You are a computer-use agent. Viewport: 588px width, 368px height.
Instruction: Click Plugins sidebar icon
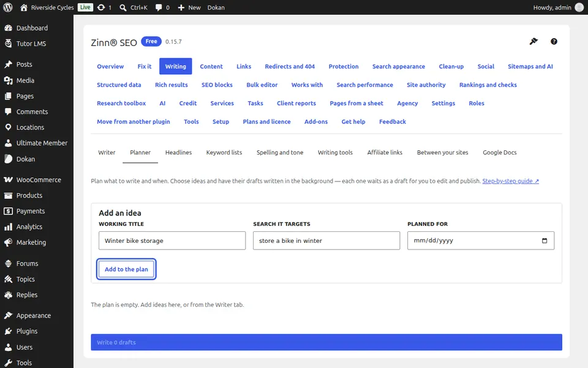[x=8, y=331]
